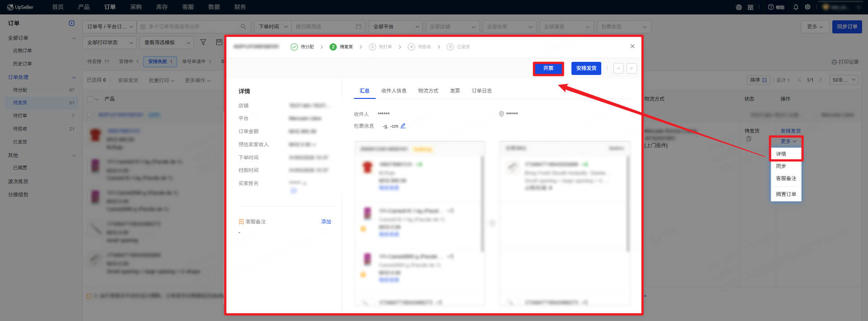Click the UpSeller logo

pos(20,7)
